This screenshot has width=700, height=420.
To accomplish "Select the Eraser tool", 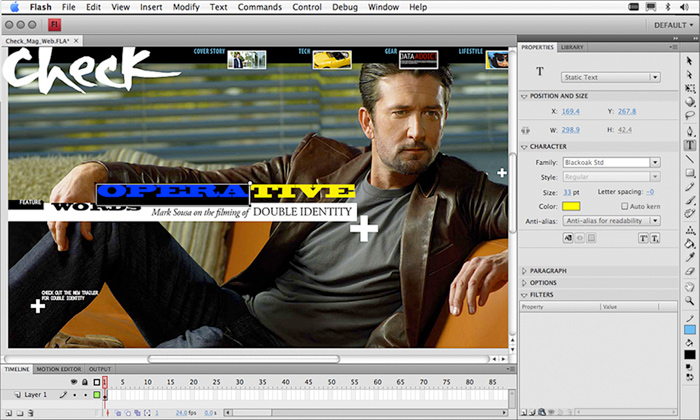I will (x=690, y=271).
